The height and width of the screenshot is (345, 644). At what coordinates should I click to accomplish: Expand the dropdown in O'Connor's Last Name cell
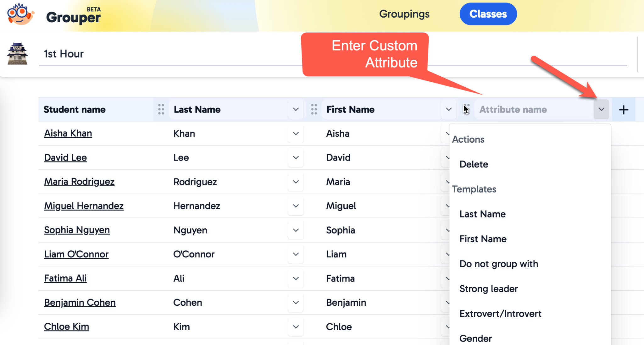pyautogui.click(x=296, y=254)
